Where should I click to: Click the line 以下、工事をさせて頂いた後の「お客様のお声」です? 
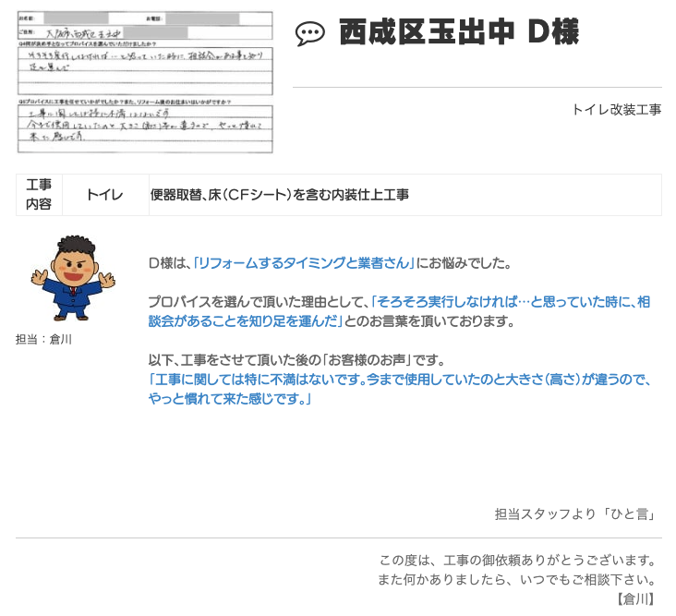pos(297,360)
